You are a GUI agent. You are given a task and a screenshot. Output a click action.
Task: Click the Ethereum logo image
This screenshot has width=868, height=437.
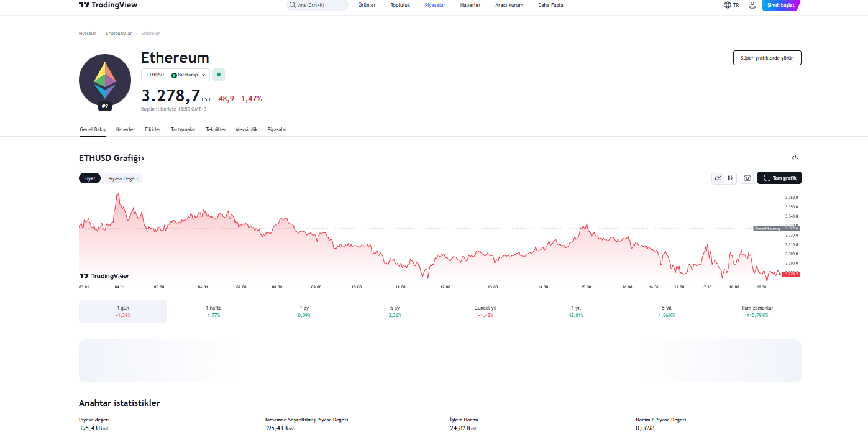click(x=105, y=80)
